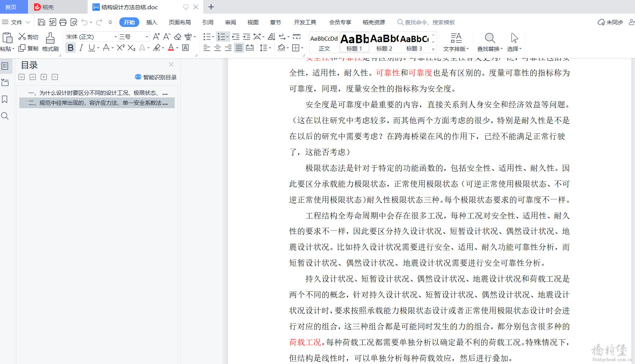Click the red font color A swatch
Screen dimensions: 635x364
pos(171,48)
